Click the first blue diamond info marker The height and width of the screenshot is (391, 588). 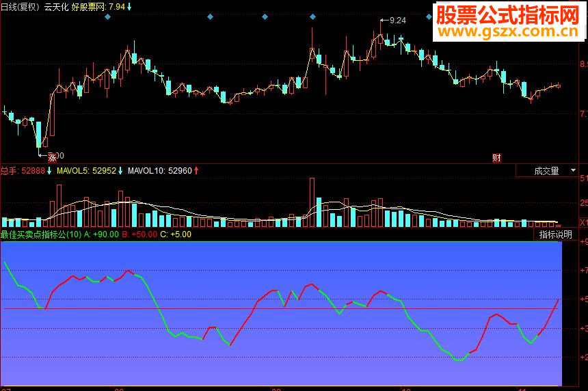107,17
